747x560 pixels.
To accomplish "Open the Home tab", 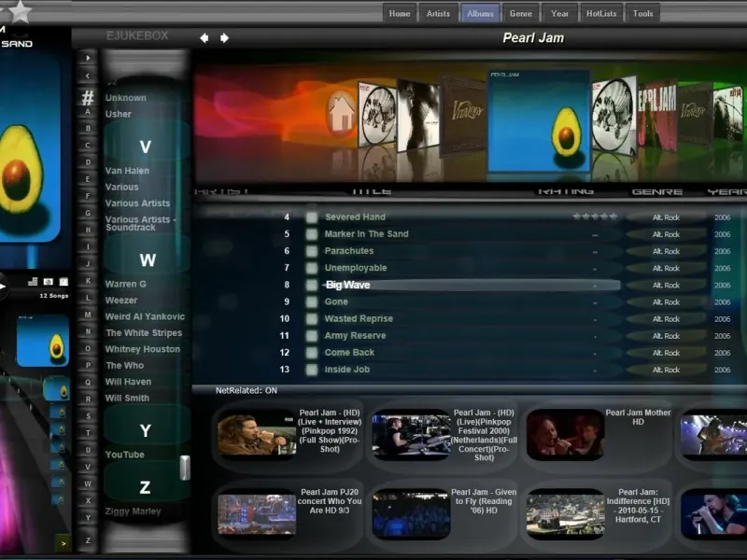I will pos(400,13).
